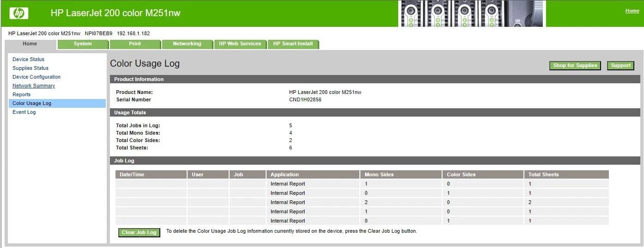The image size is (644, 248).
Task: Switch to the System tab
Action: coord(83,44)
